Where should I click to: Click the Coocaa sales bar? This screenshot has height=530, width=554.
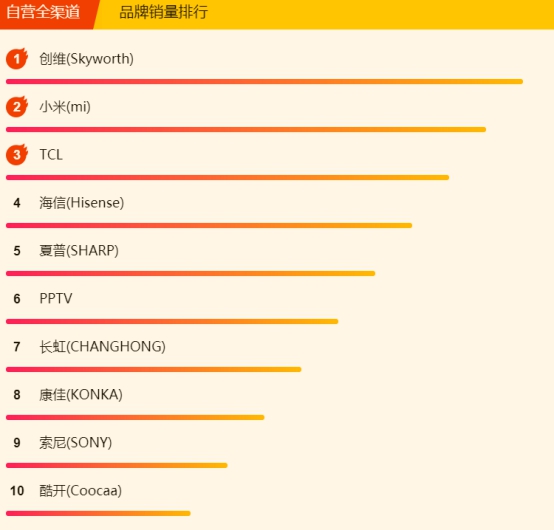(98, 513)
